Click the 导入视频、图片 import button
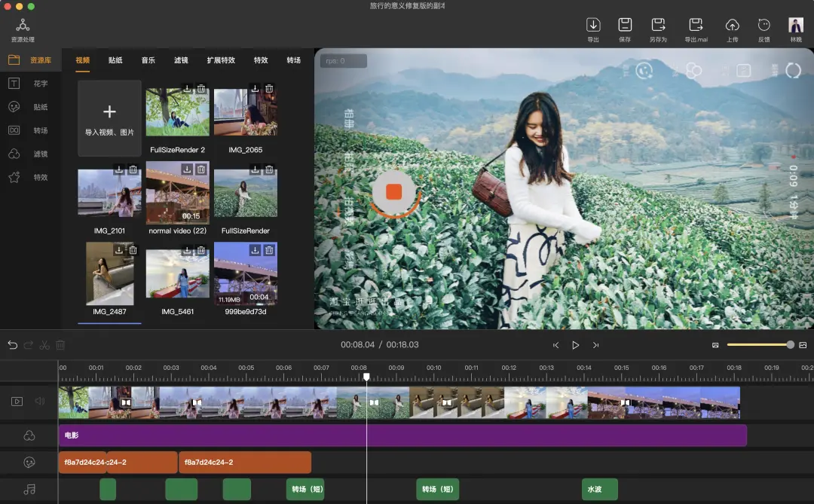This screenshot has width=814, height=504. tap(109, 119)
